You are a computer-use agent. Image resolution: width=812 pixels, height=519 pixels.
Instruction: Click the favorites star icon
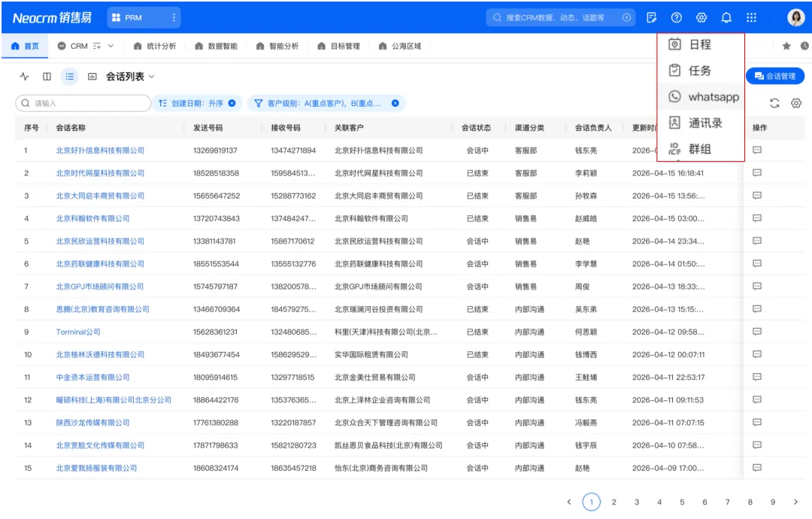click(x=786, y=46)
